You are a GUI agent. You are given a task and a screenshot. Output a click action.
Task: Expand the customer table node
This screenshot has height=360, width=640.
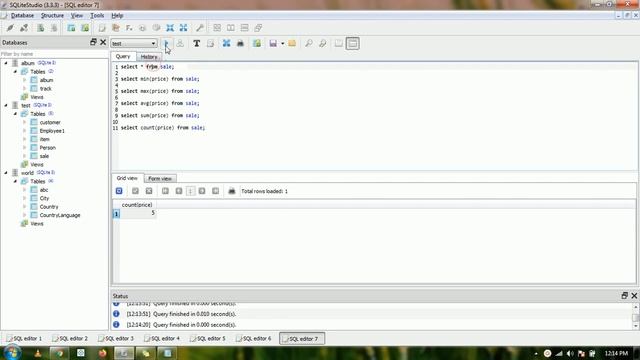(24, 122)
